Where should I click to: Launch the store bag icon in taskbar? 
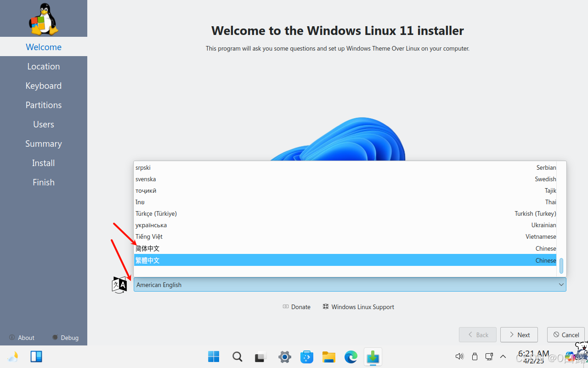pos(307,356)
